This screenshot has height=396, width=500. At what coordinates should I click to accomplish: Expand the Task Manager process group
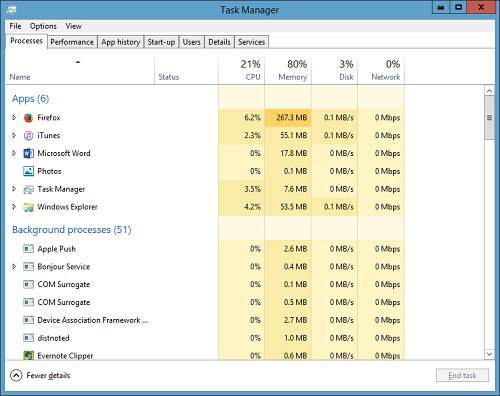pyautogui.click(x=14, y=189)
